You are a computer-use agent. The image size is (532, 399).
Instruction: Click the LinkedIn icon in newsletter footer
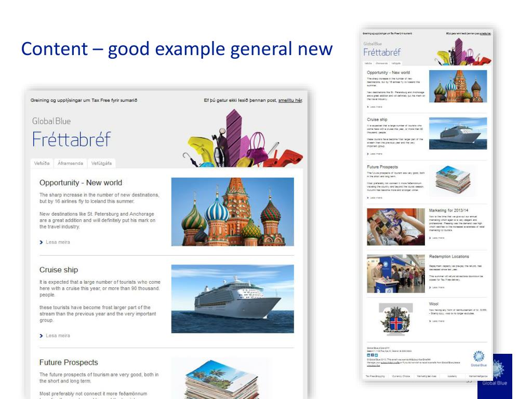pos(368,355)
